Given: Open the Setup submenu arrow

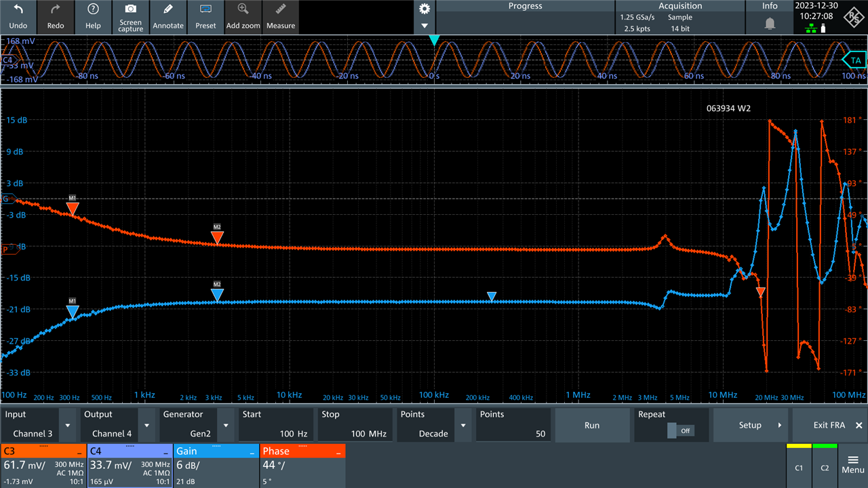Looking at the screenshot, I should point(778,425).
